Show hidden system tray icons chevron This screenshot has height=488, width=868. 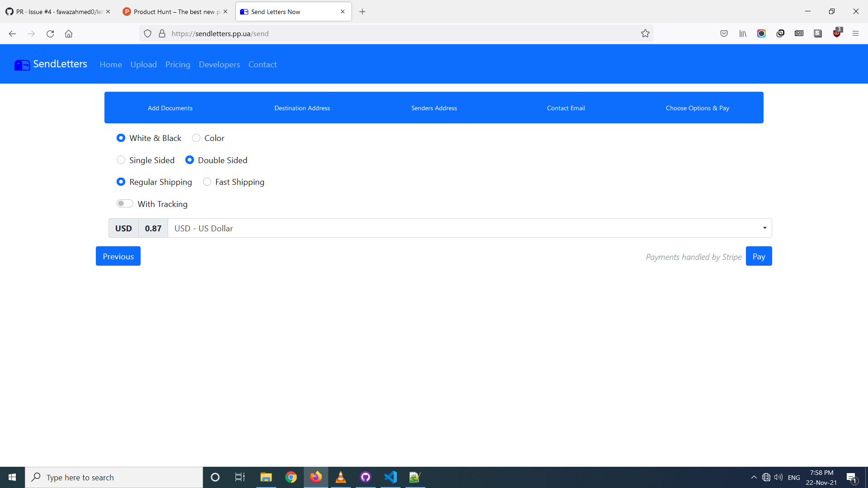coord(754,477)
